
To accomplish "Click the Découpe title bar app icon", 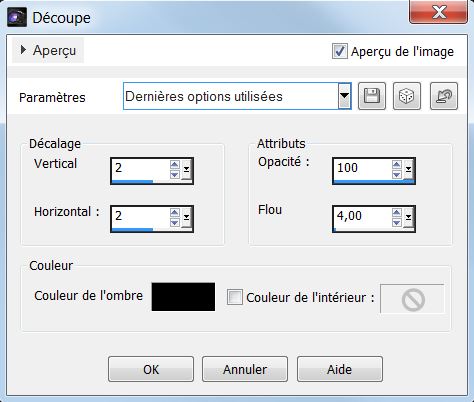I will pos(17,18).
